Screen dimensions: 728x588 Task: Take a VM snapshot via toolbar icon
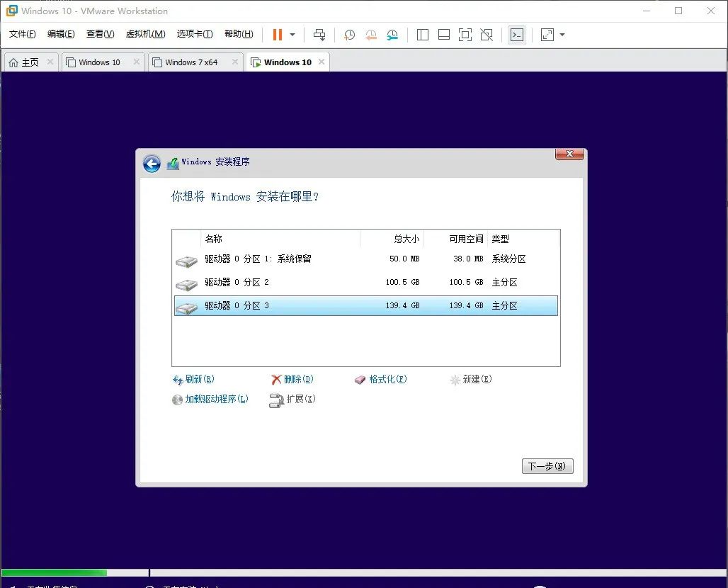(348, 35)
